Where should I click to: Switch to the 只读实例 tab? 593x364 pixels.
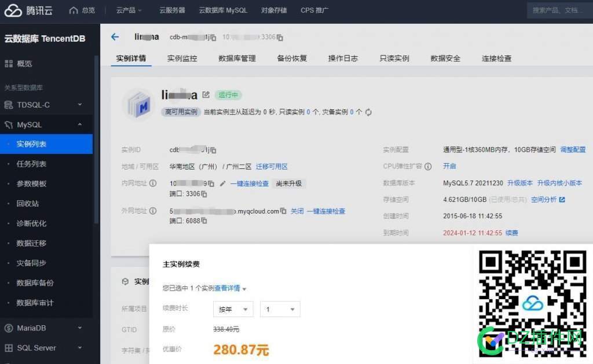[394, 58]
